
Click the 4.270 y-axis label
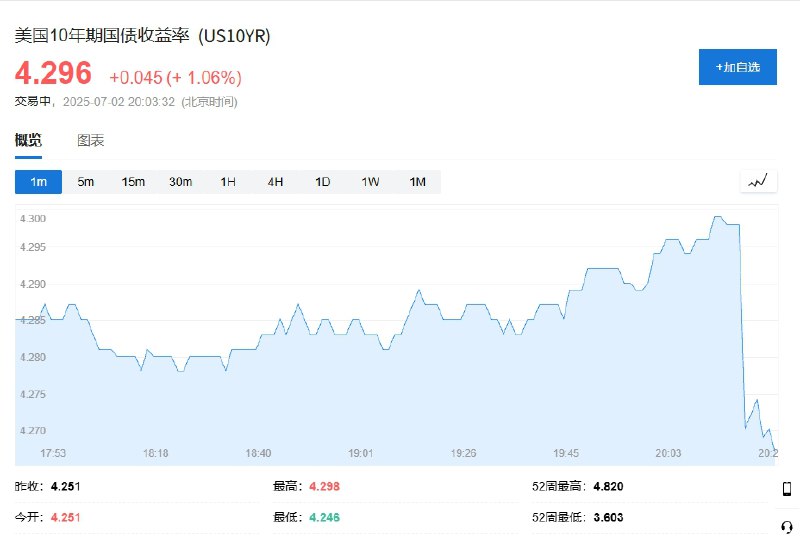pyautogui.click(x=33, y=430)
